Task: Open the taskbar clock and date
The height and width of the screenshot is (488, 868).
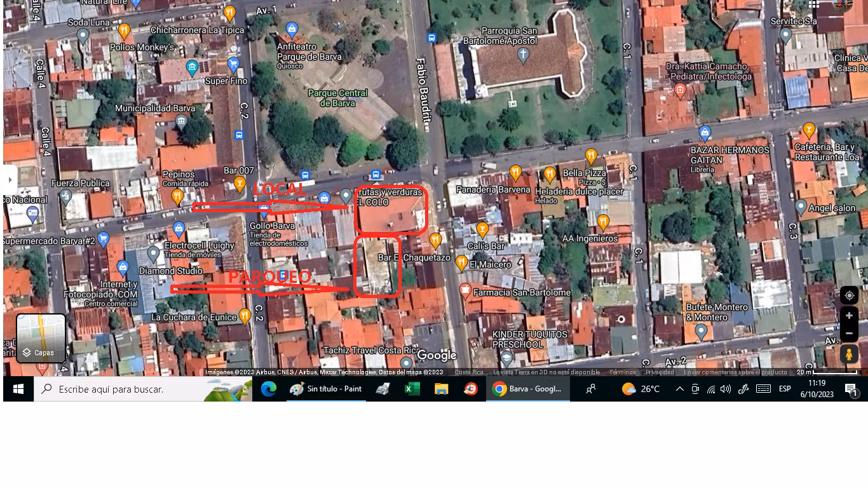Action: pyautogui.click(x=817, y=389)
